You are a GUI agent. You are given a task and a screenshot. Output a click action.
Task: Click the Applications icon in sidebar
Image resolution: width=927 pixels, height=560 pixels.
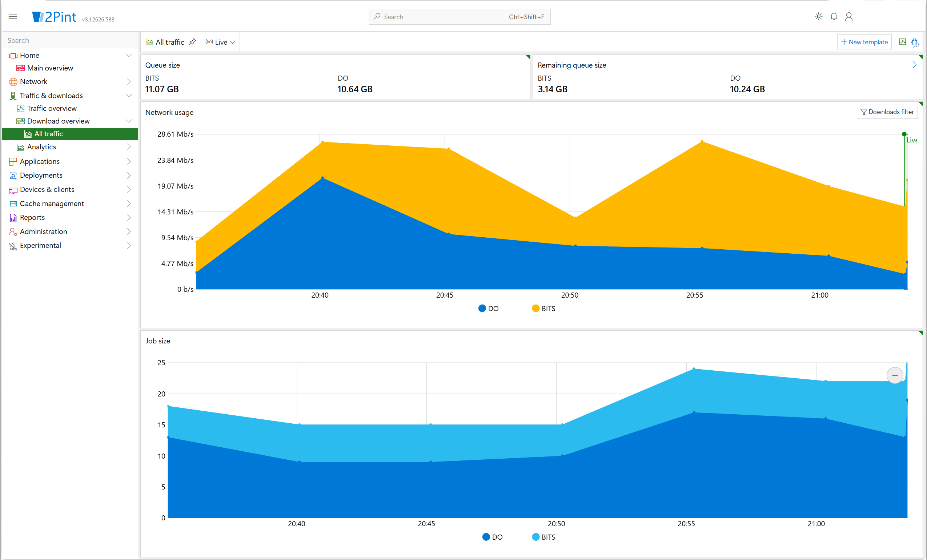13,161
